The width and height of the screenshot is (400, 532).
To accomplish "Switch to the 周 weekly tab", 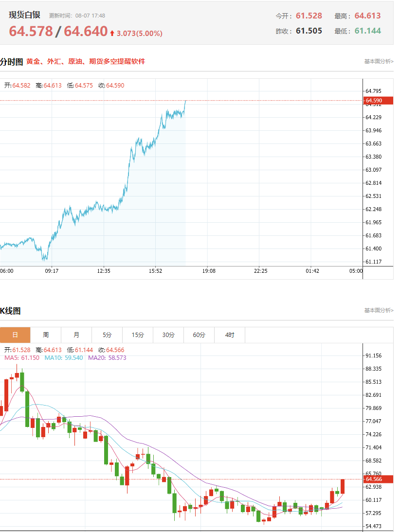I will click(46, 335).
